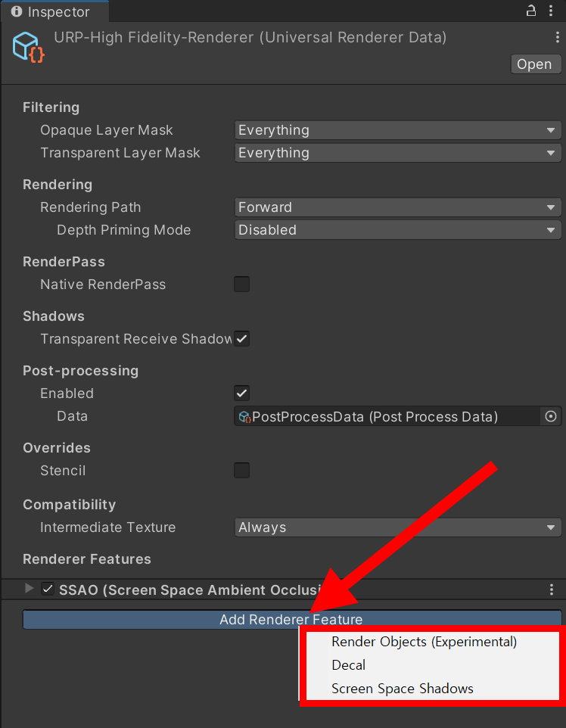Select the Inspector tab
The image size is (566, 728).
[54, 11]
